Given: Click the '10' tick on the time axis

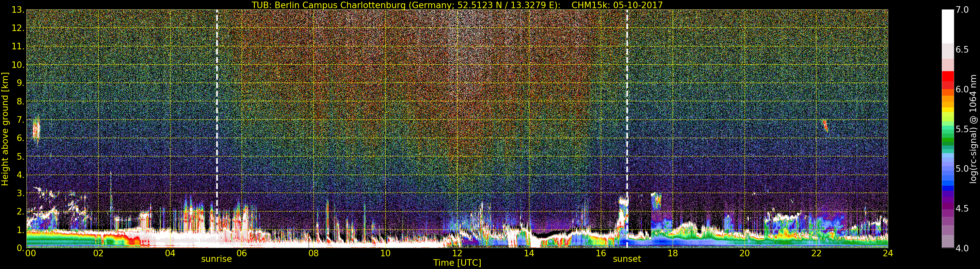Looking at the screenshot, I should 385,253.
